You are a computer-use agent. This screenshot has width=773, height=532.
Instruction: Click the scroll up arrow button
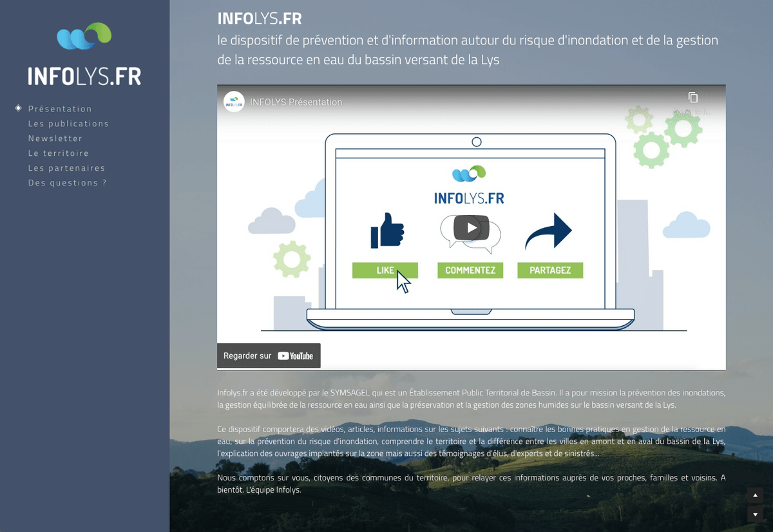coord(755,496)
